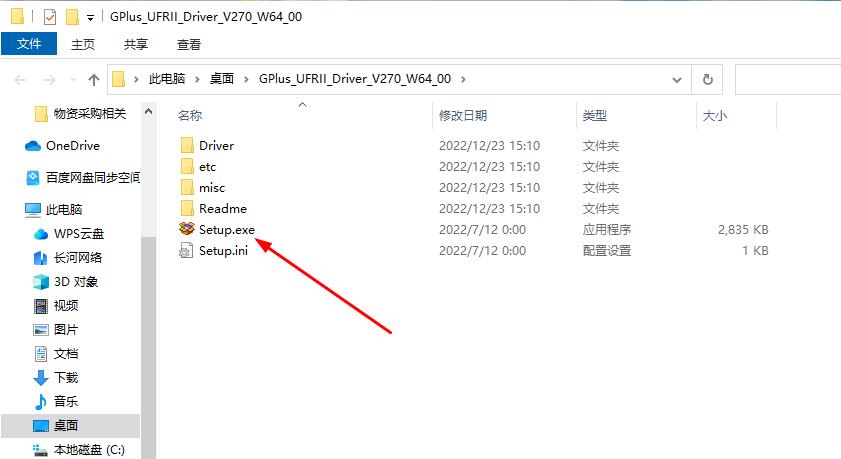Switch to the 查看 ribbon tab

point(189,45)
